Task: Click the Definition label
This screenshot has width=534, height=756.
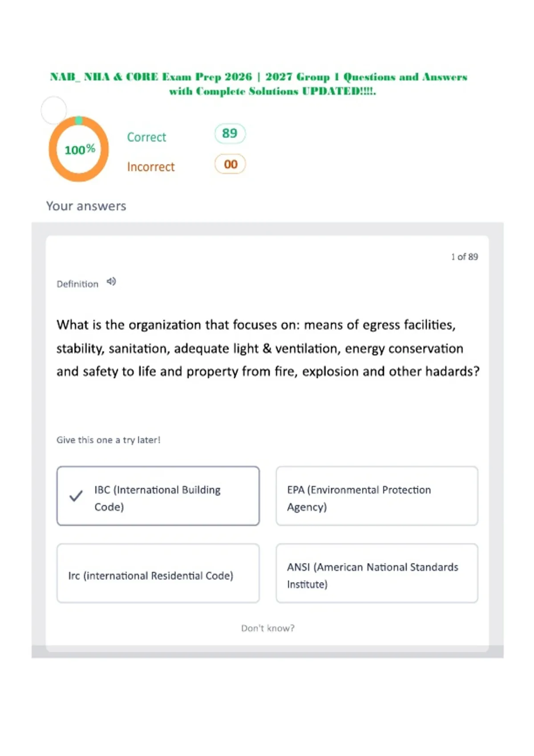Action: [77, 284]
